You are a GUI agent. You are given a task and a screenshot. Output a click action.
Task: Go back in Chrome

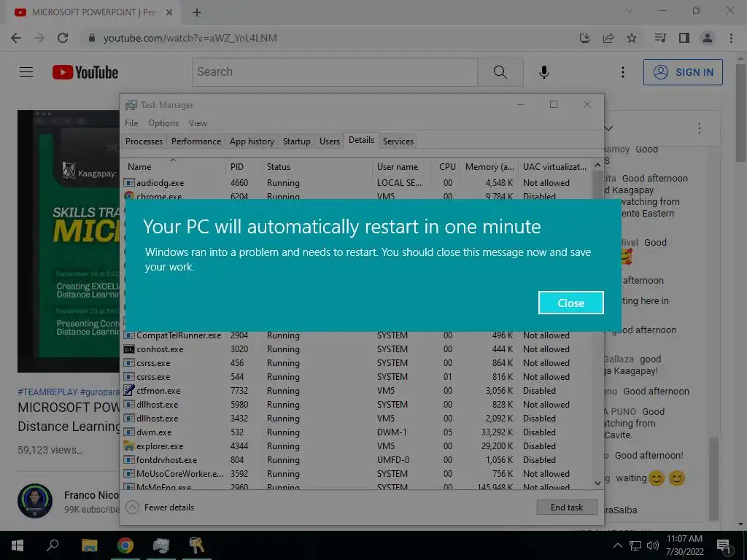(16, 38)
